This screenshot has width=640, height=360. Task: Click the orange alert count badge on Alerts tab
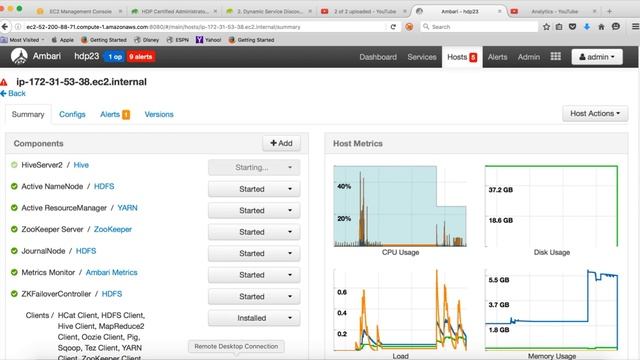coord(126,115)
